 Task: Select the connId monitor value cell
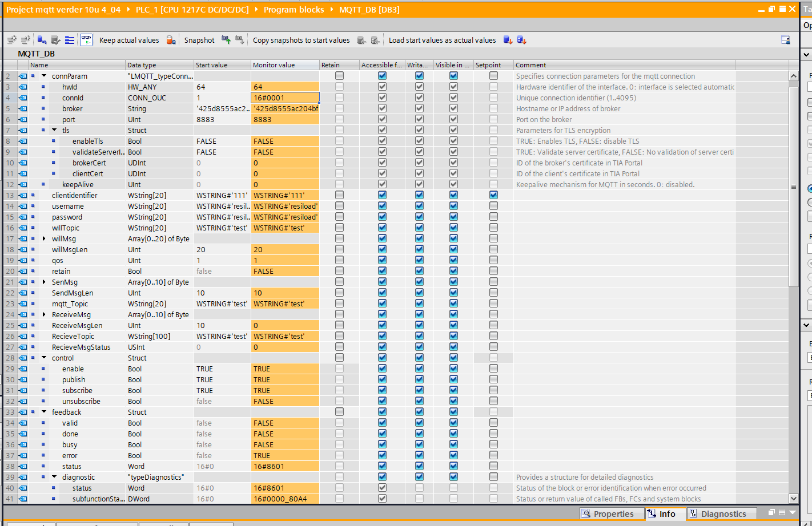(284, 98)
